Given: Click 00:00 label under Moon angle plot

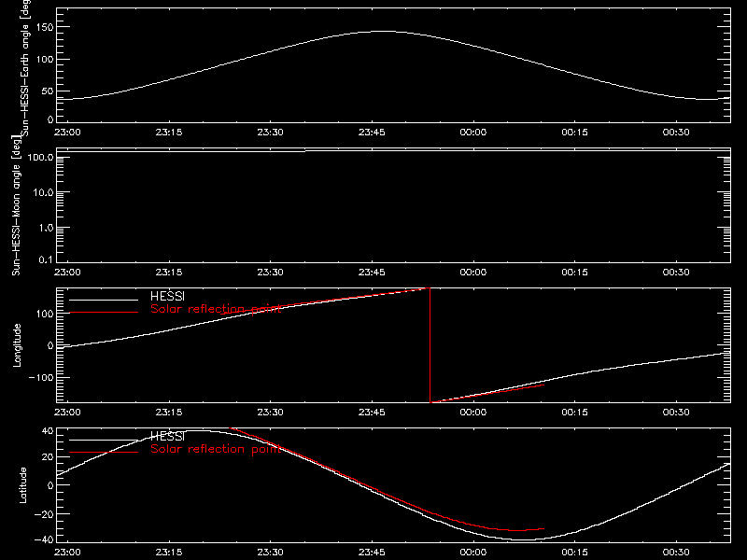Looking at the screenshot, I should coord(473,272).
